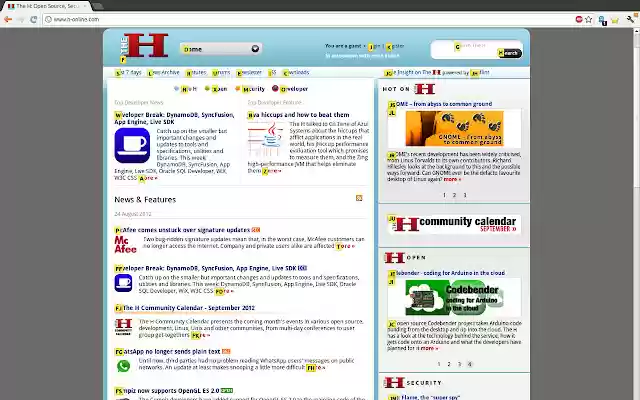The height and width of the screenshot is (400, 640).
Task: Open the Home section selector
Action: click(x=221, y=49)
